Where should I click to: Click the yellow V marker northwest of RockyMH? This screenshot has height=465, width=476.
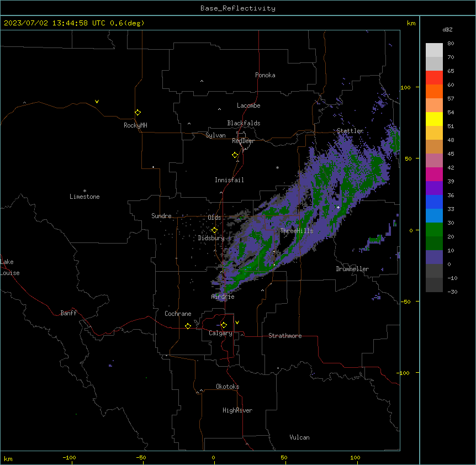(x=97, y=102)
